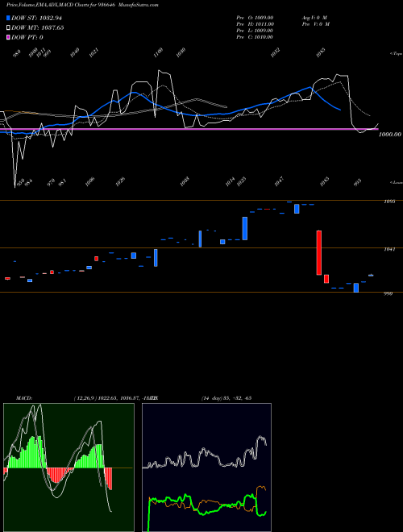Click the 'Pre V: 0 M' volume text
The image size is (403, 532).
315,24
